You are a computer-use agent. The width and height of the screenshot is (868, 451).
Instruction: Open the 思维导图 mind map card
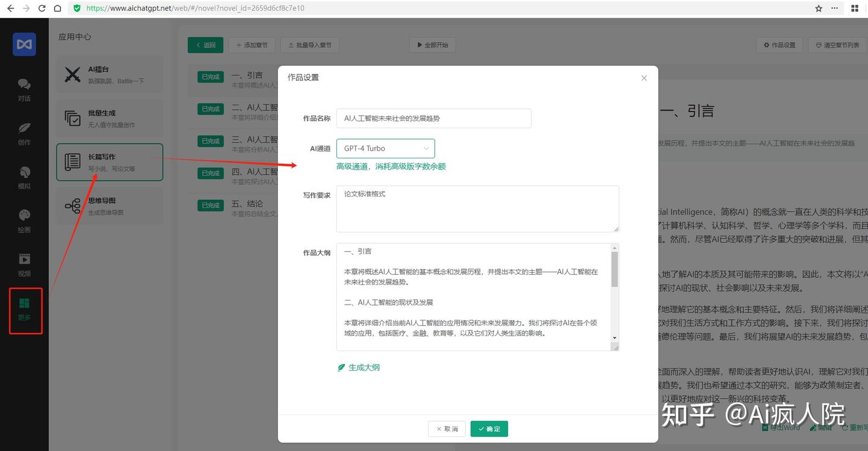tap(110, 206)
